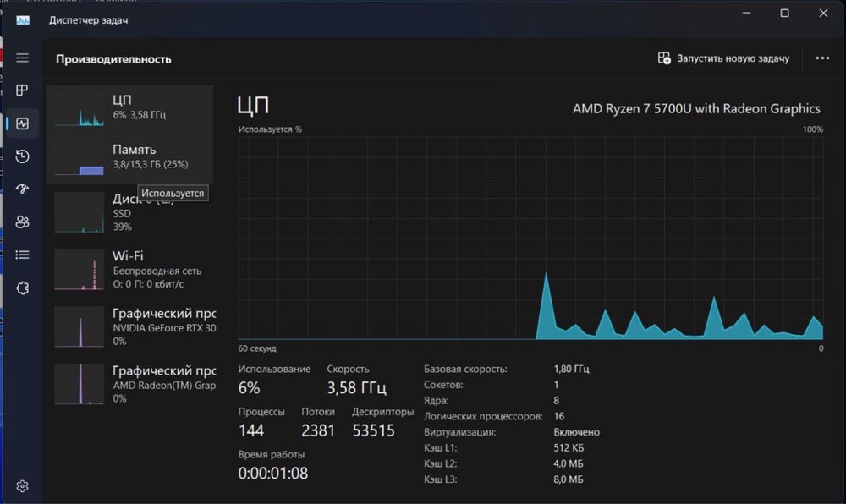Open the hamburger navigation menu

coord(22,58)
